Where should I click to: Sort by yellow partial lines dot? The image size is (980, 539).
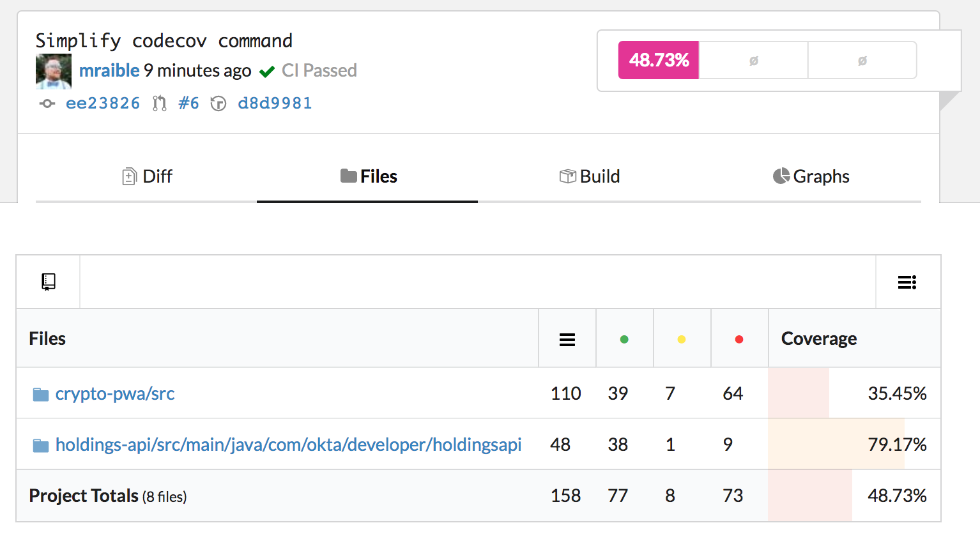click(682, 339)
